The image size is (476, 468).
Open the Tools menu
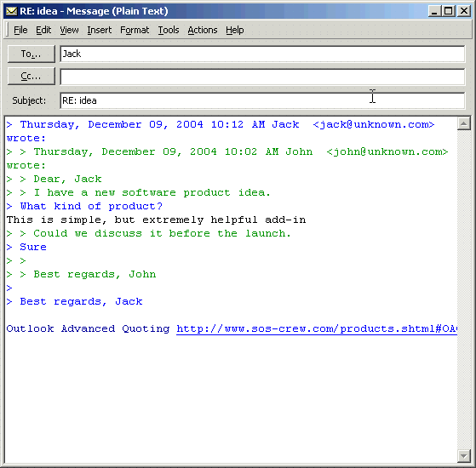(x=169, y=30)
